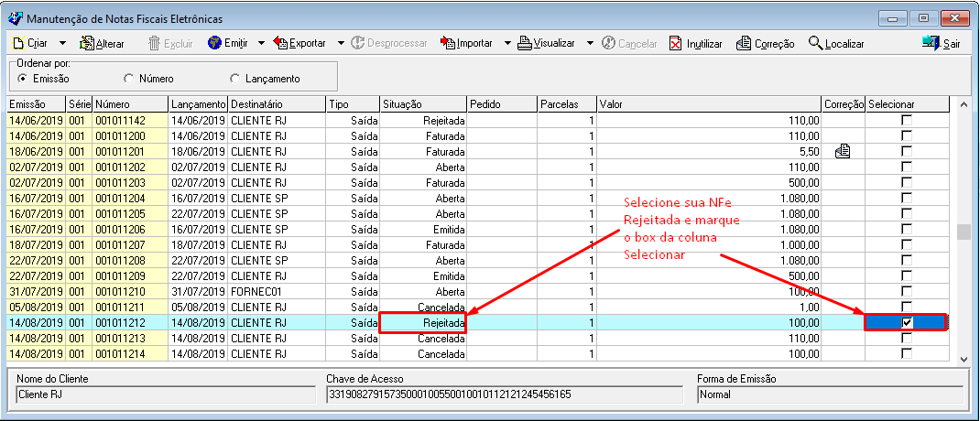Open the Localizar magnifier search

[x=815, y=43]
